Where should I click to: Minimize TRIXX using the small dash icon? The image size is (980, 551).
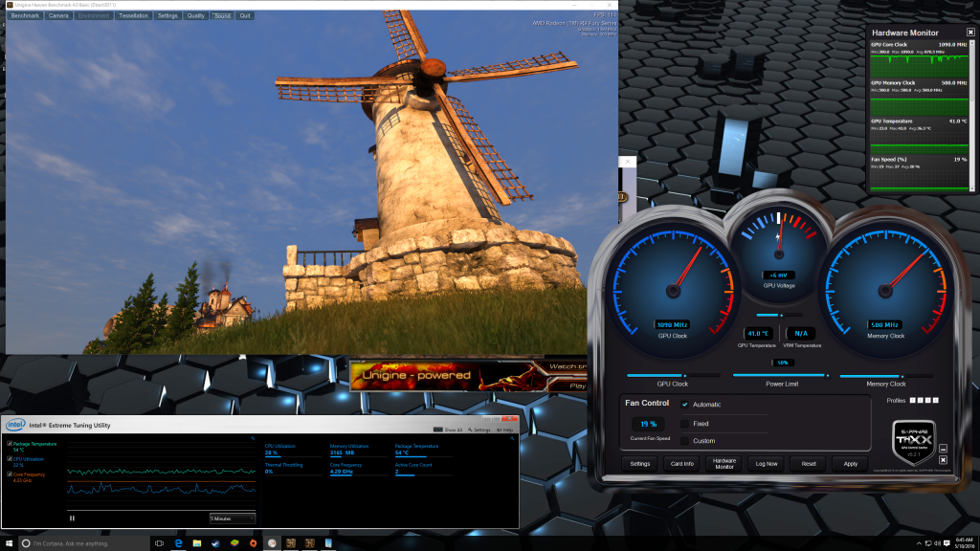click(943, 449)
